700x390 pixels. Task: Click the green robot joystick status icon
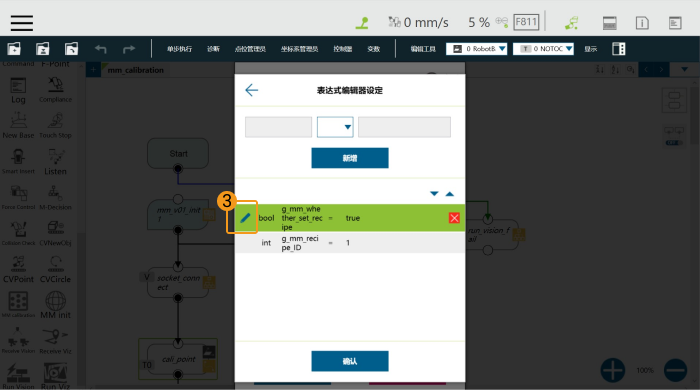[362, 23]
